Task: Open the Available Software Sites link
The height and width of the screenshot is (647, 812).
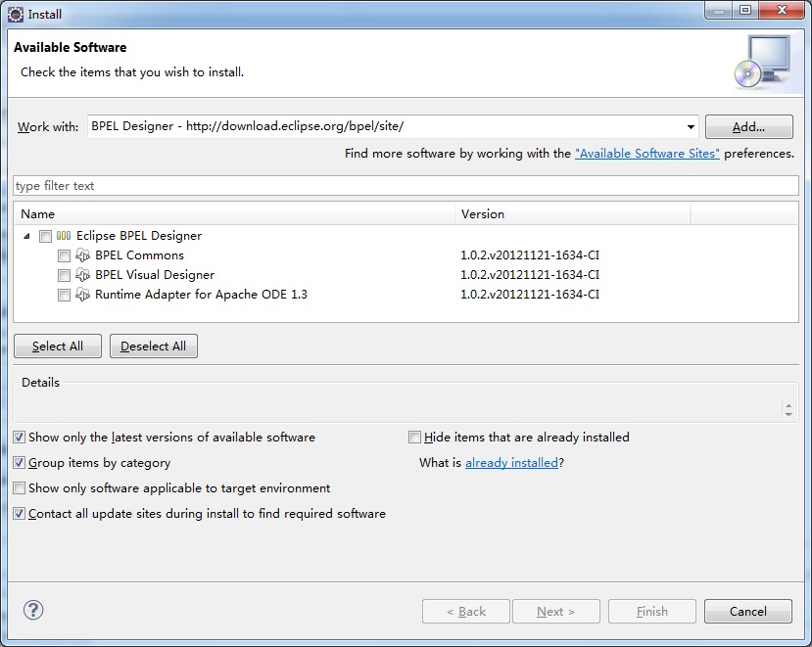Action: (646, 154)
